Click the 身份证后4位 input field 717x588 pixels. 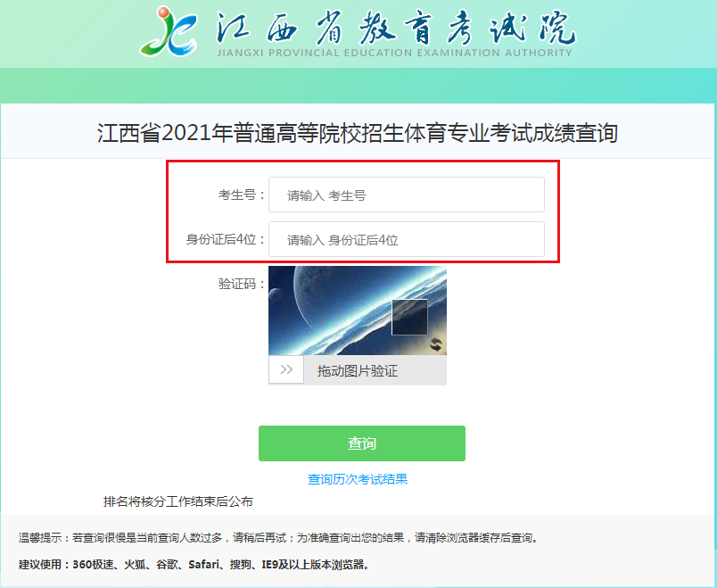tap(406, 239)
